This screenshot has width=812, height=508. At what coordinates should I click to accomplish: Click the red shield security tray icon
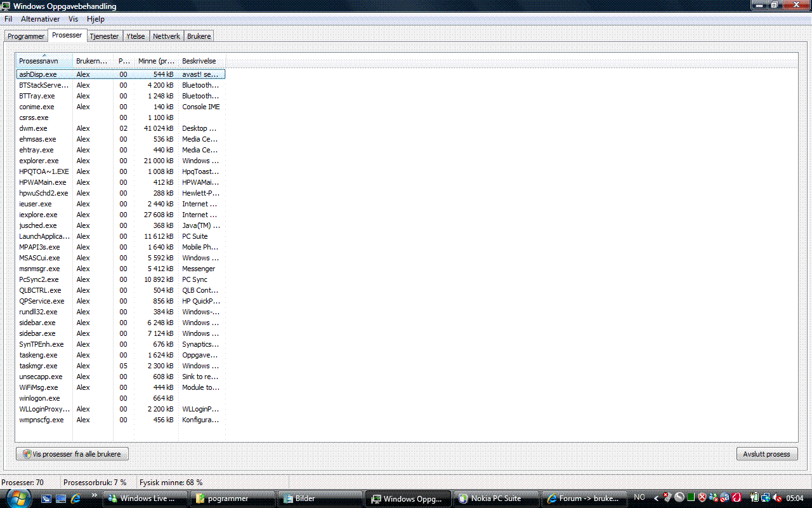pyautogui.click(x=702, y=498)
